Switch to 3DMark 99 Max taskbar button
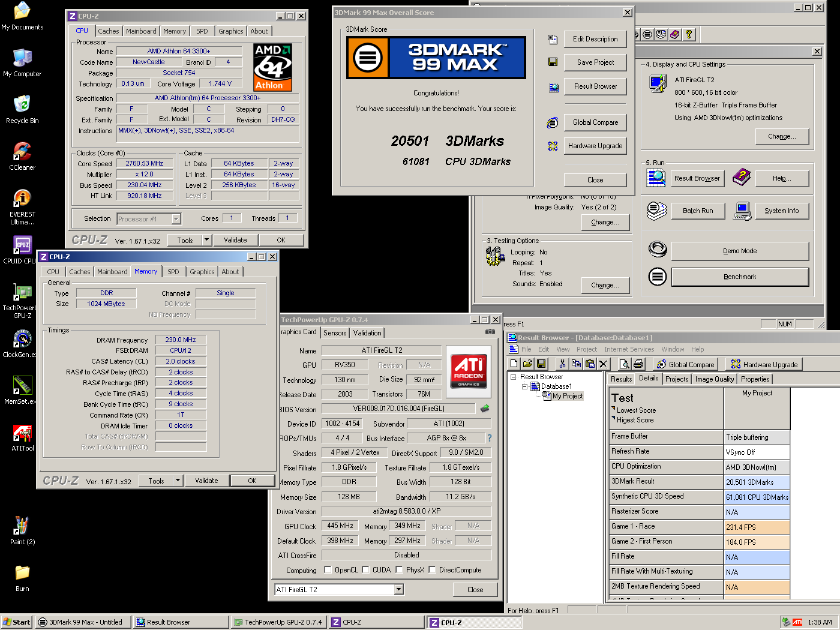This screenshot has height=630, width=840. click(83, 622)
